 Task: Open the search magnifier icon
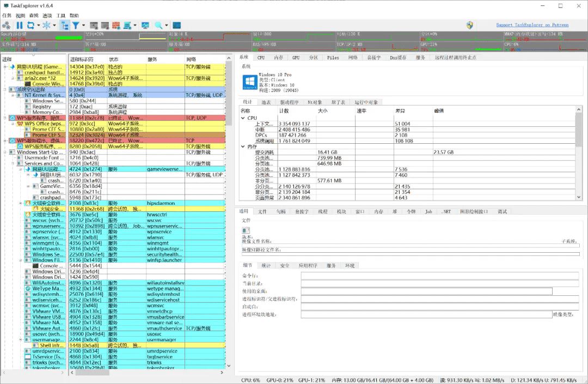coord(158,26)
